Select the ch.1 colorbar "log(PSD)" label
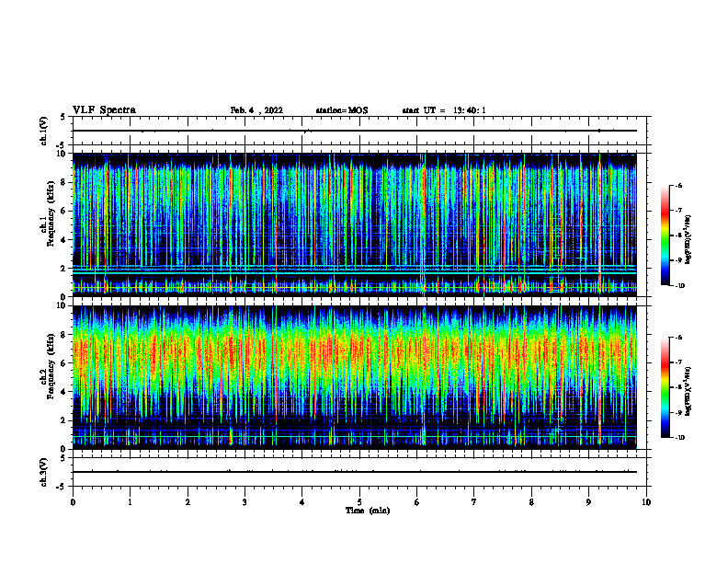Screen dimensions: 728x563 click(x=688, y=240)
